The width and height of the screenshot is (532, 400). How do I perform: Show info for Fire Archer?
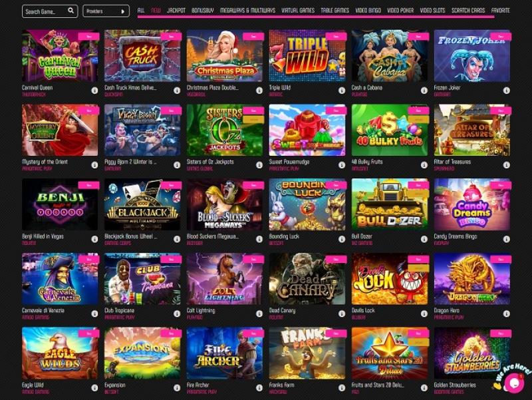click(x=259, y=387)
